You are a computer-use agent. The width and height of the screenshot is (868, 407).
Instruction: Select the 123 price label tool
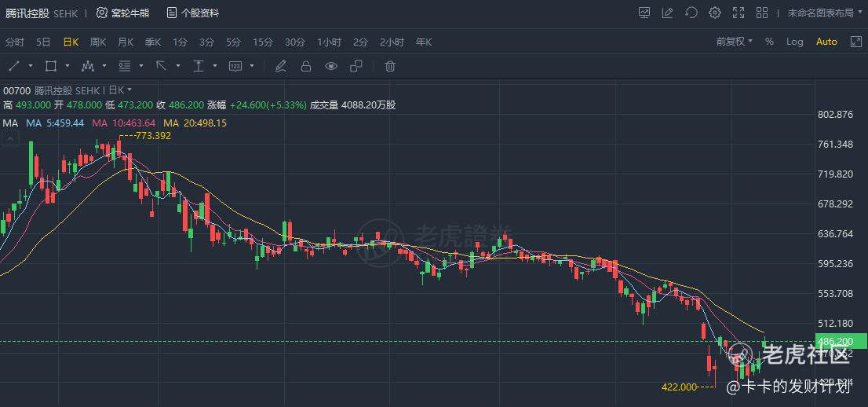point(235,67)
